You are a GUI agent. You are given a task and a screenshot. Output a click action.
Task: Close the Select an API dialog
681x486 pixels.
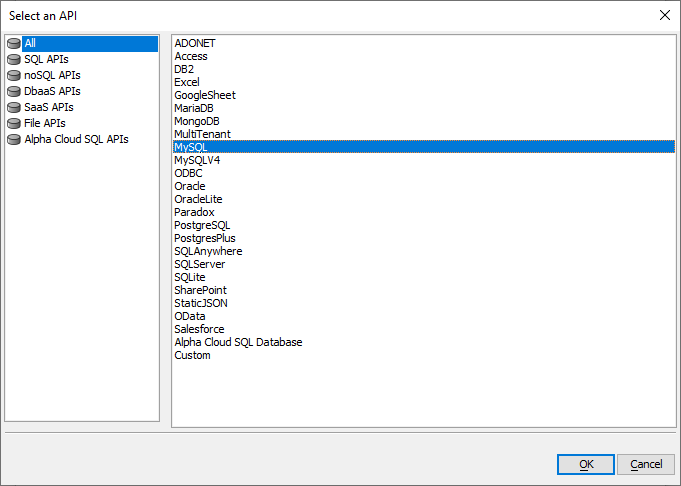tap(664, 15)
